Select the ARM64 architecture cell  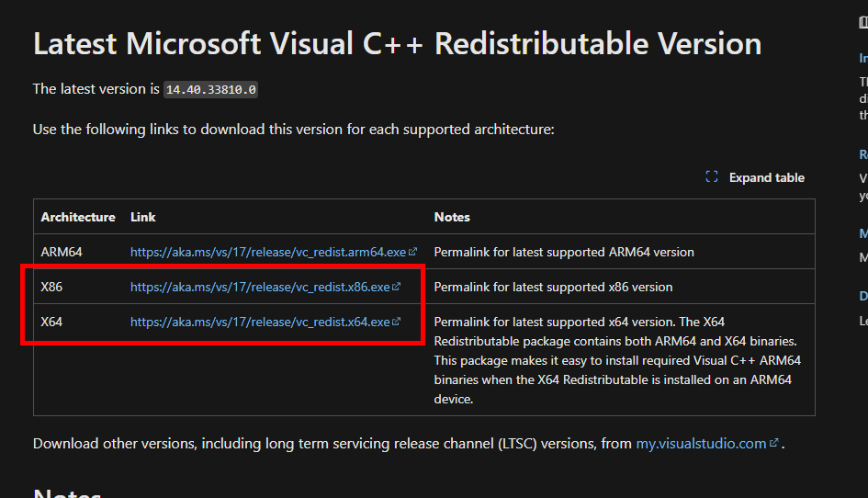point(62,252)
